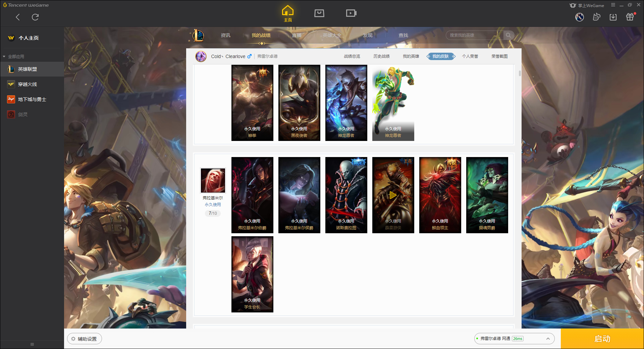Viewport: 644px width, 349px height.
Task: Open the download manager icon
Action: click(x=613, y=17)
